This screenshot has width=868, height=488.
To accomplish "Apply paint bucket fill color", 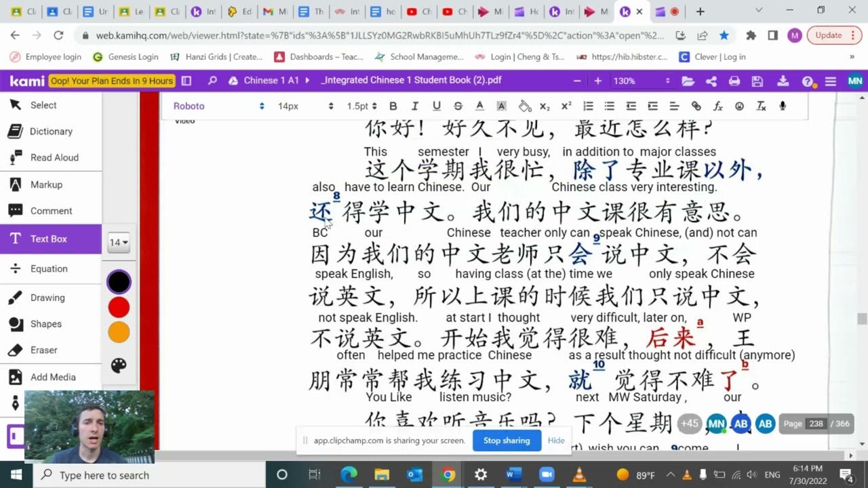I will [524, 106].
